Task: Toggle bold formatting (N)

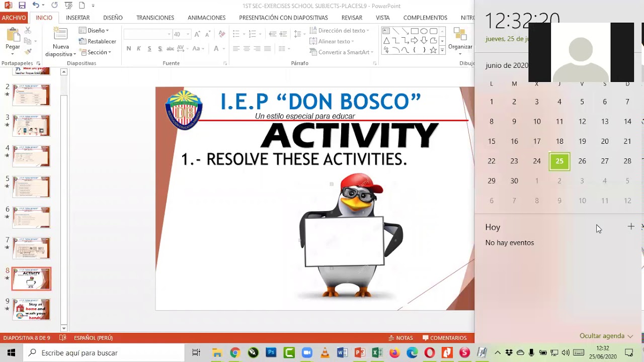Action: tap(129, 49)
